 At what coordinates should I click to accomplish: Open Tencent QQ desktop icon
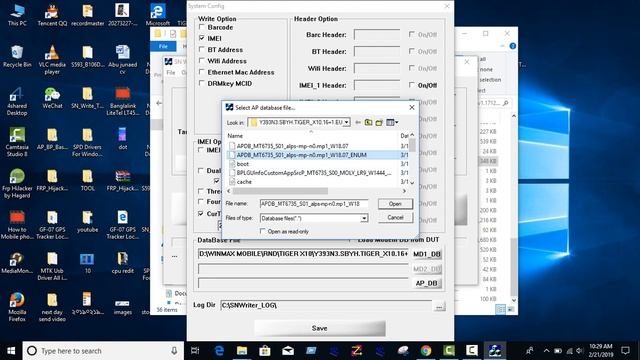[52, 15]
